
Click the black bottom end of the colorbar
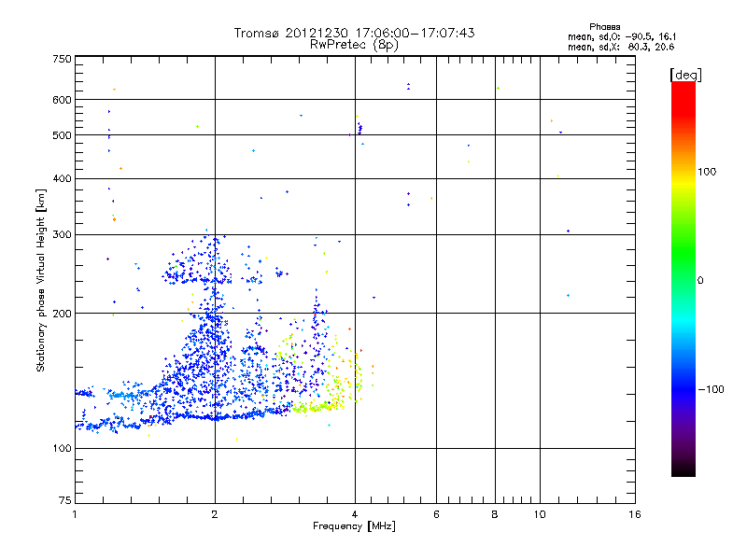pos(684,469)
